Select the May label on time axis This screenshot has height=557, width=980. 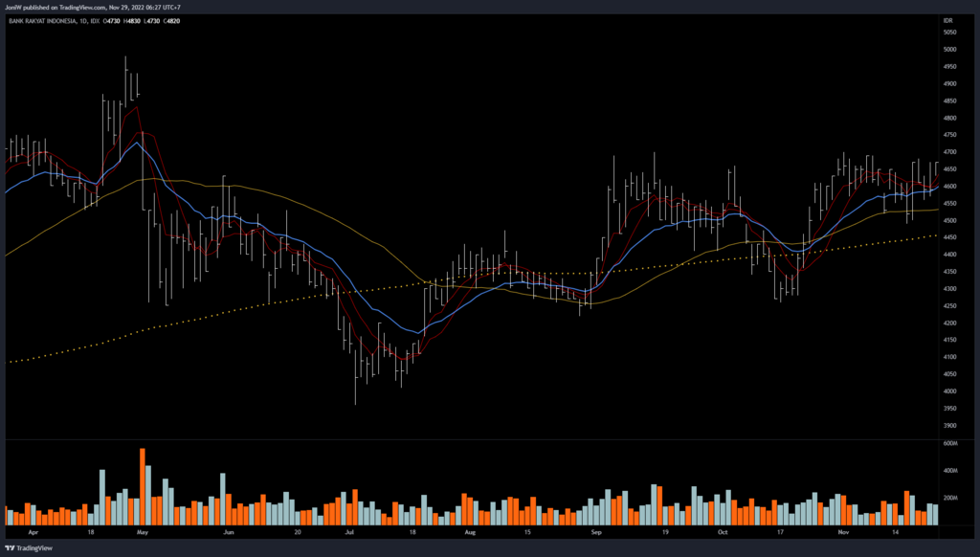pos(143,531)
